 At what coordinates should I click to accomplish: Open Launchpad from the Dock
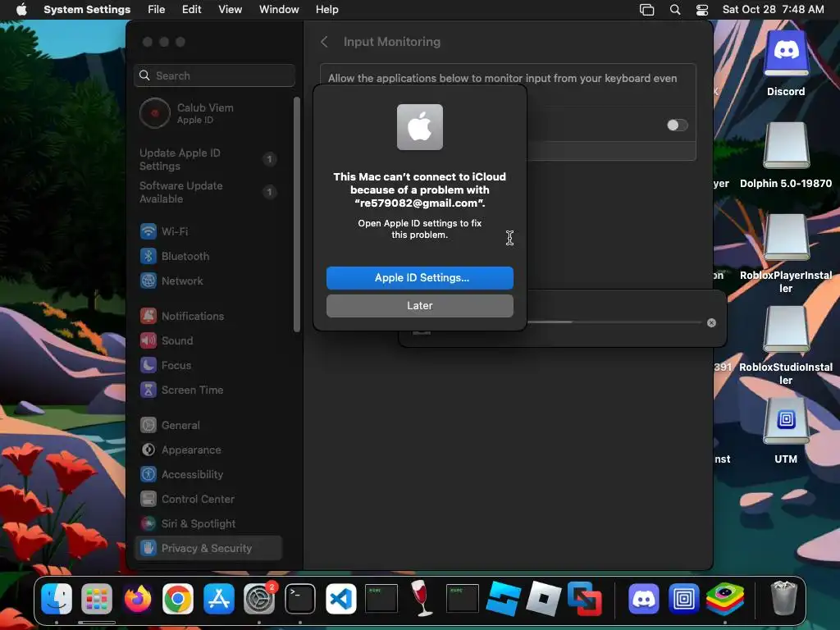(x=97, y=598)
